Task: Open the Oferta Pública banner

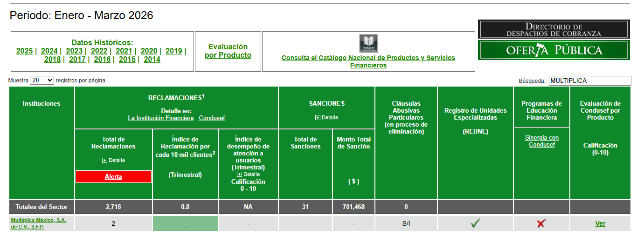Action: pos(554,50)
